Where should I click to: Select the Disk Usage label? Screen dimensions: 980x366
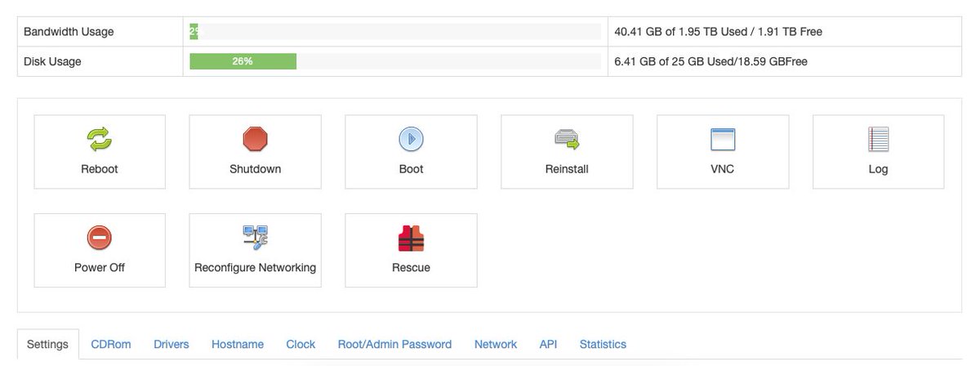tap(52, 61)
